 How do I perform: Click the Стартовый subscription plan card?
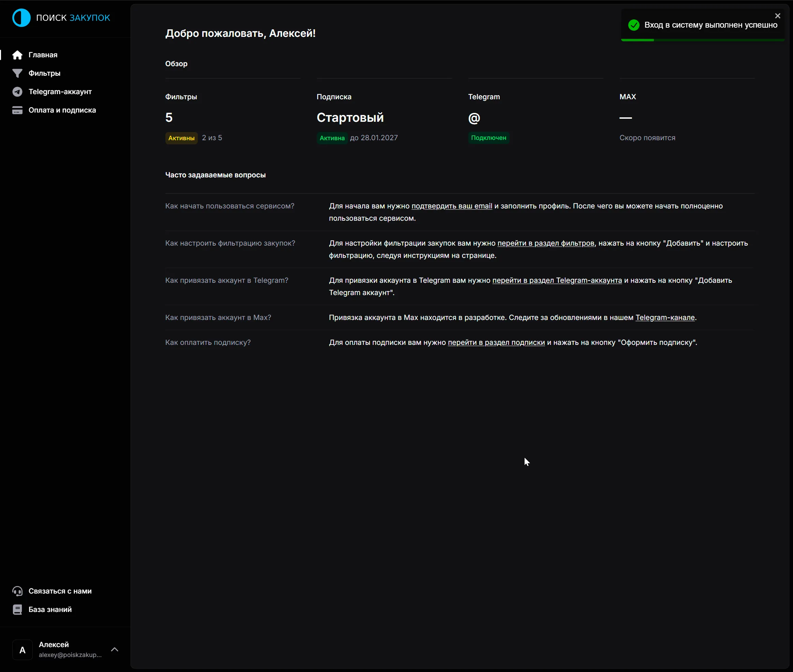click(x=350, y=118)
